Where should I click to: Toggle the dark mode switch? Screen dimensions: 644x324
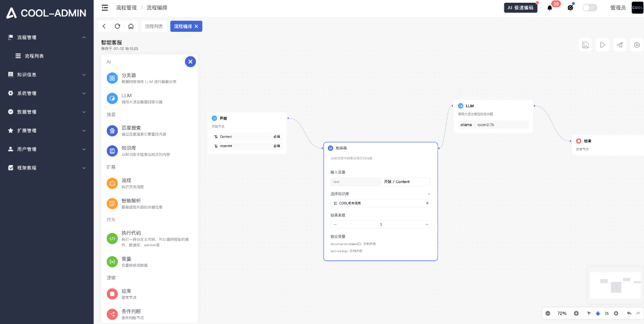coord(590,8)
